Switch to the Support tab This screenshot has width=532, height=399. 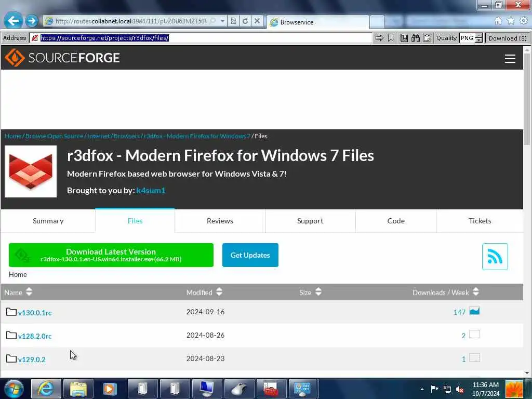(x=310, y=221)
